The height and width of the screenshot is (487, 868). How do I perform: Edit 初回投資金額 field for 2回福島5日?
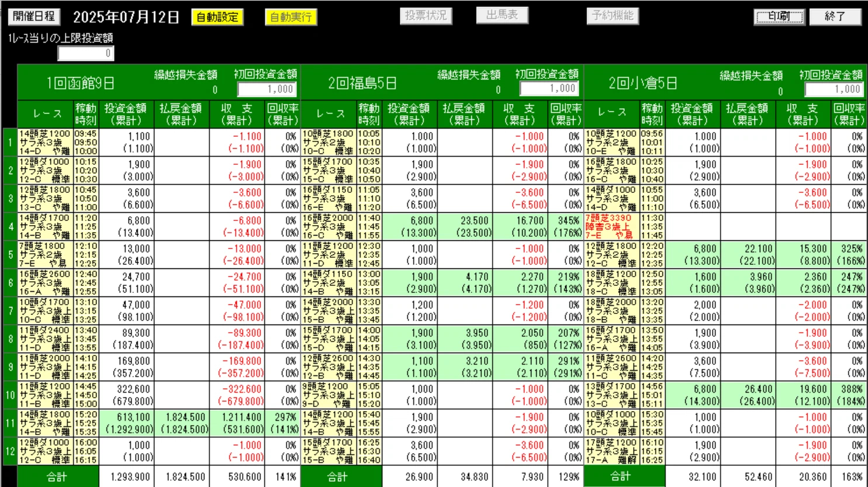(x=549, y=89)
